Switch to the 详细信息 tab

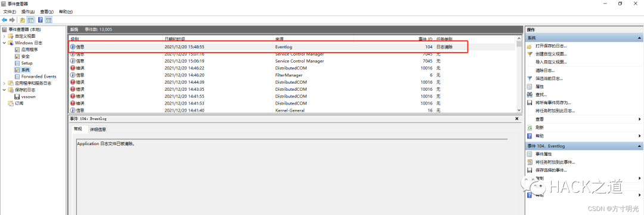coord(98,129)
